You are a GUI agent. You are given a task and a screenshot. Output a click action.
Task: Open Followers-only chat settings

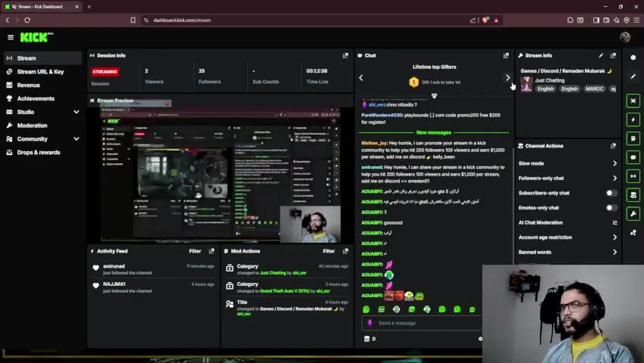[567, 178]
